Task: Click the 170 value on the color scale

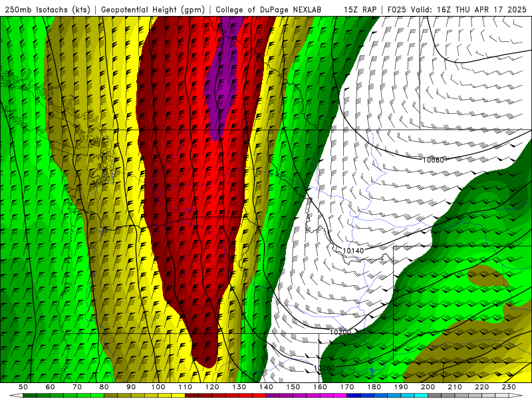Action: point(347,387)
